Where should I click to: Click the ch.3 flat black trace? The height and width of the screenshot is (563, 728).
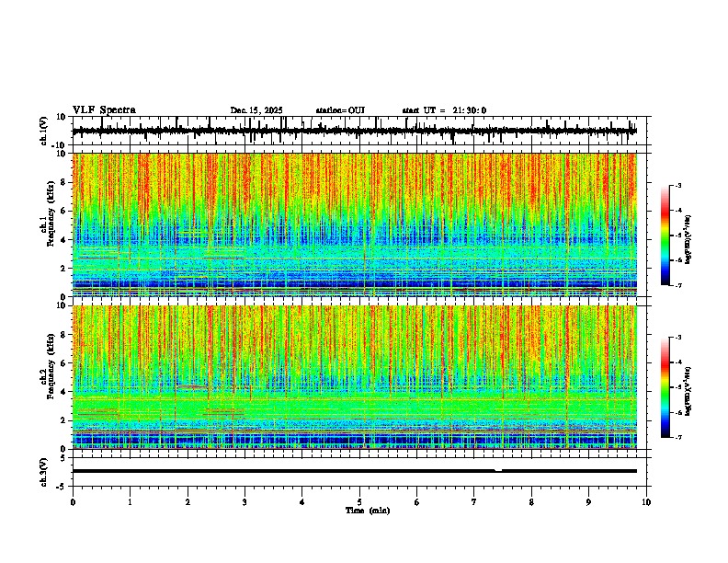pos(354,471)
